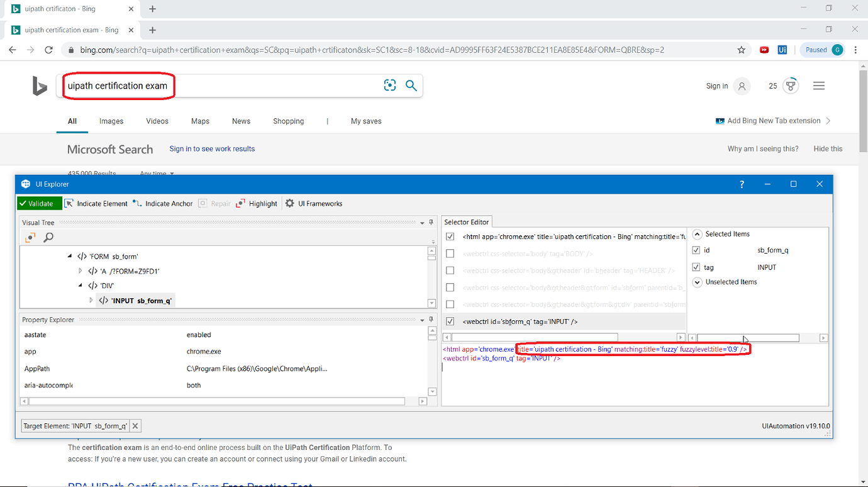Viewport: 868px width, 487px height.
Task: Uncheck the webctrl sbform_q selector checkbox
Action: tap(450, 321)
